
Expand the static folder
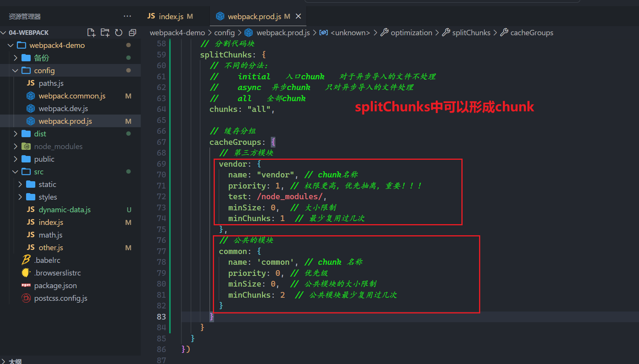pyautogui.click(x=20, y=184)
